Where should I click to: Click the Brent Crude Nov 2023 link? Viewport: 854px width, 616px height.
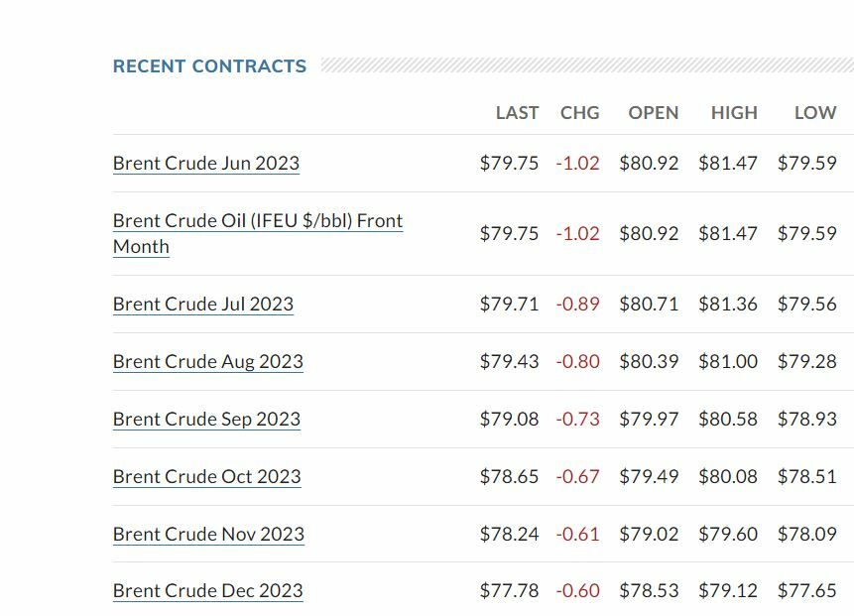click(208, 535)
